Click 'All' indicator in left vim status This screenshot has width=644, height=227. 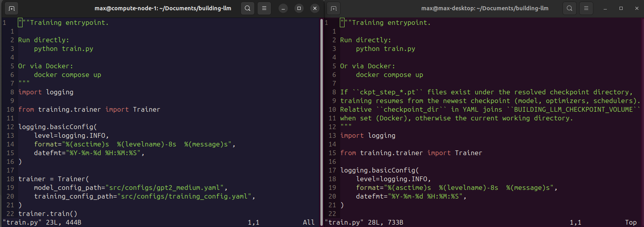coord(309,223)
